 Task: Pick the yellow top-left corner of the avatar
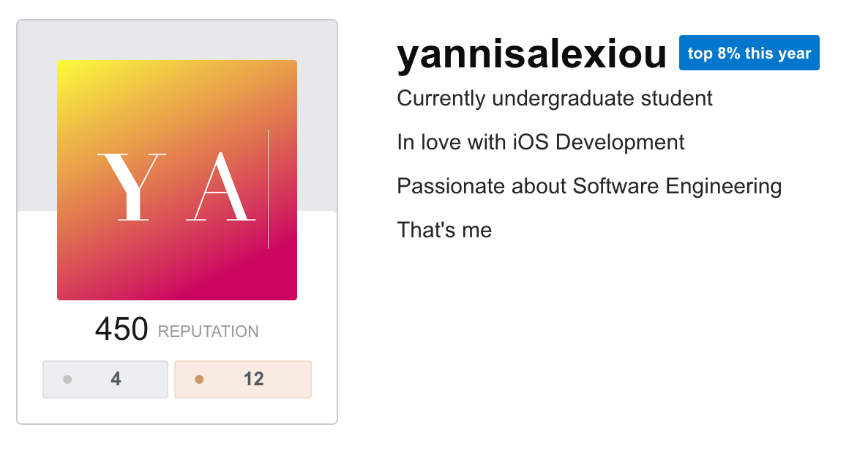(66, 69)
